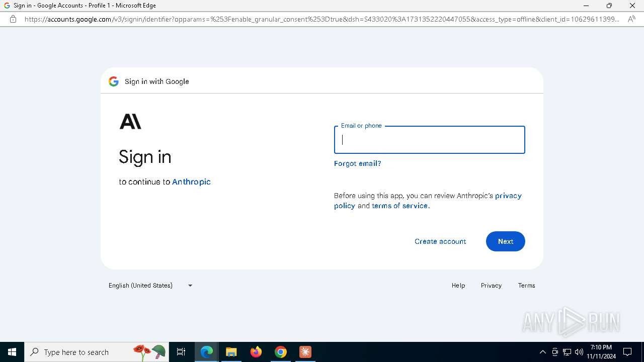644x362 pixels.
Task: Click the Create account button
Action: pyautogui.click(x=440, y=241)
